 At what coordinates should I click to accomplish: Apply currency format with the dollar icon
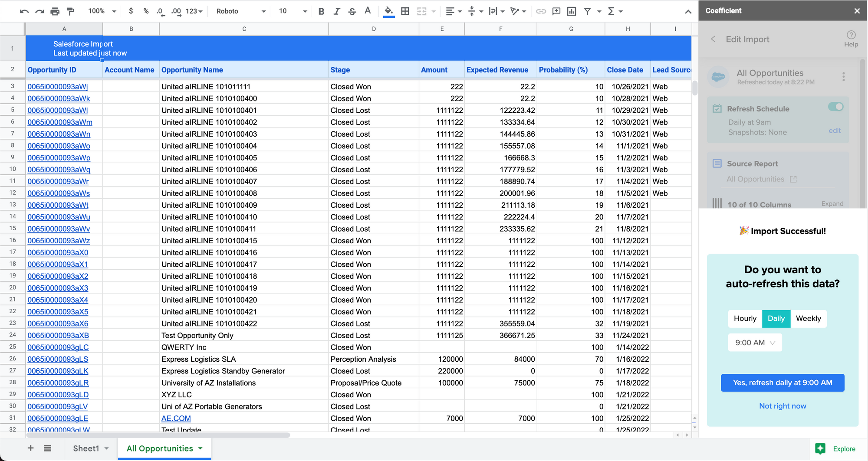pyautogui.click(x=131, y=11)
